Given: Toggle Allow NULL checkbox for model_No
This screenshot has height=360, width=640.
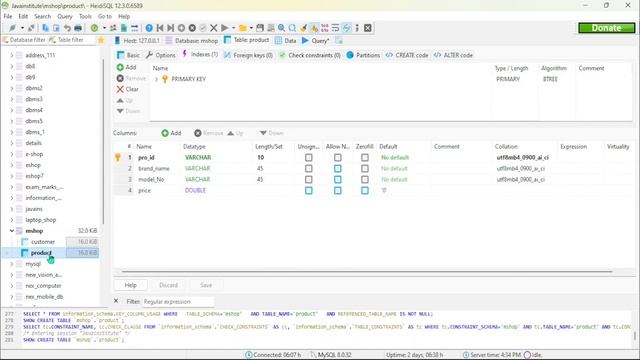Looking at the screenshot, I should [x=338, y=179].
